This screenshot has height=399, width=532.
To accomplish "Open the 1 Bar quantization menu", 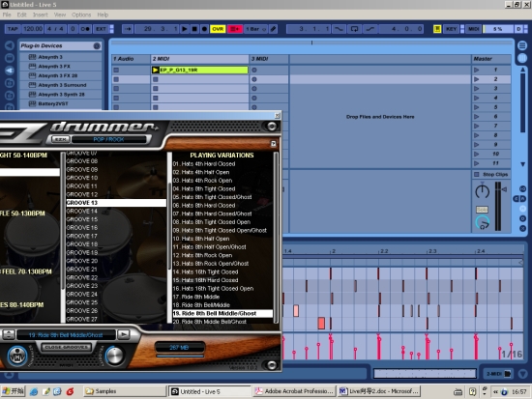I will [255, 29].
